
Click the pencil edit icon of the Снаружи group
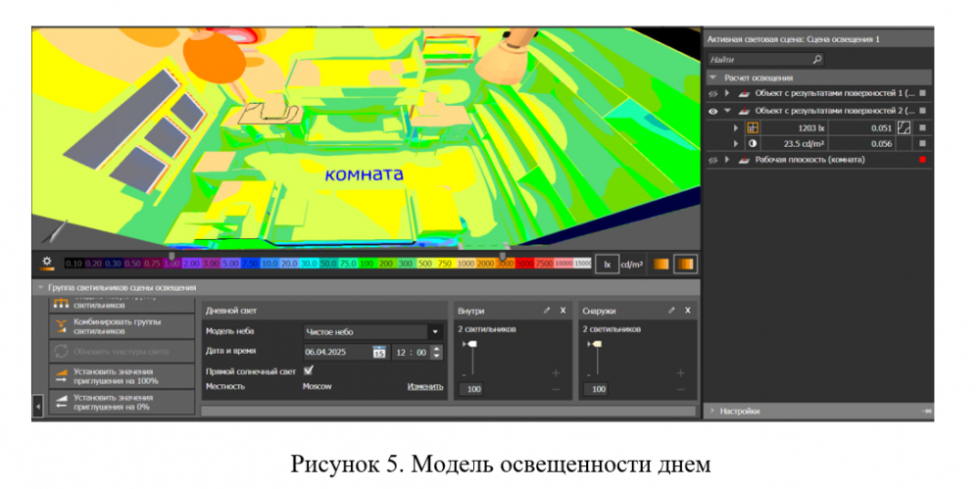point(672,311)
